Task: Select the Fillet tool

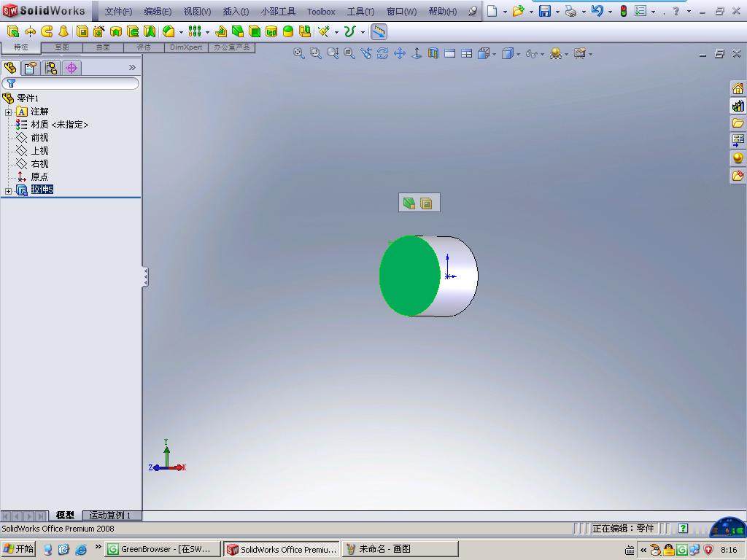Action: 169,32
